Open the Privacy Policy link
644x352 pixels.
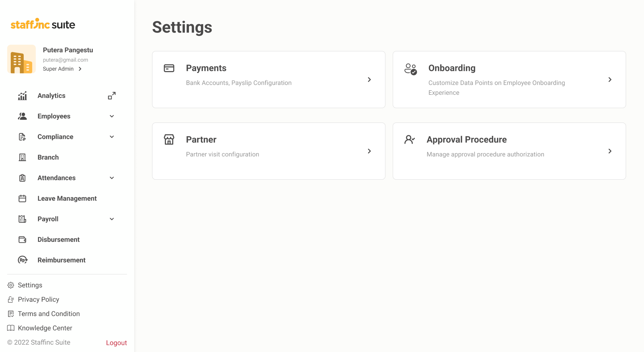click(x=38, y=299)
